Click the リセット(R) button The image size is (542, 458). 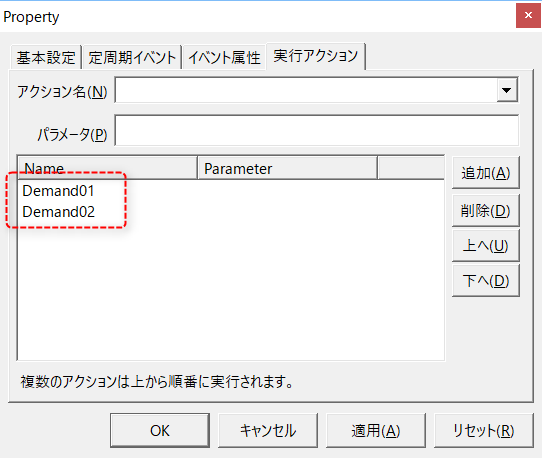pyautogui.click(x=484, y=430)
